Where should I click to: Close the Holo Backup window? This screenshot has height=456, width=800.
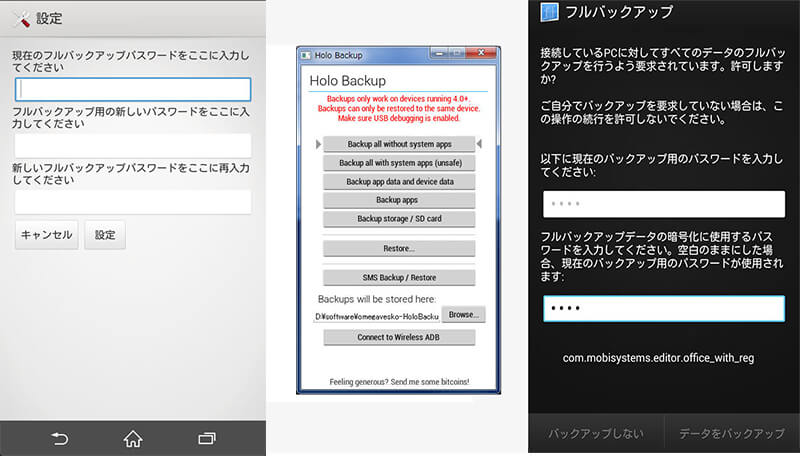tap(481, 53)
